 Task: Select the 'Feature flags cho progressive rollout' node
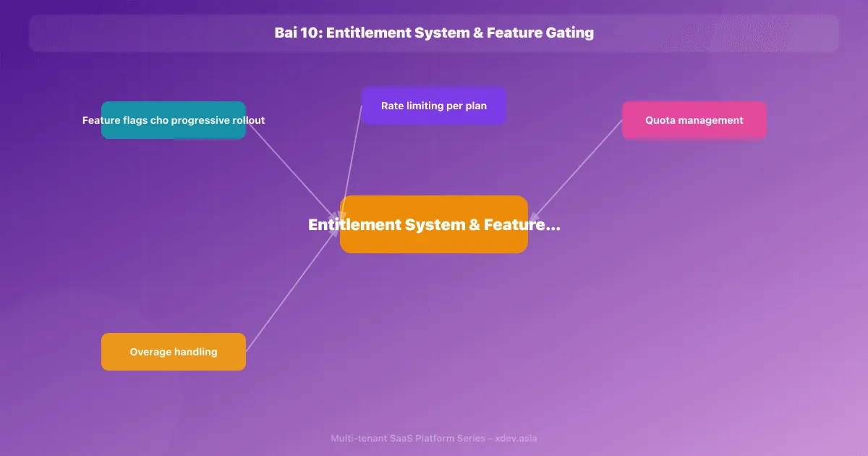pyautogui.click(x=174, y=120)
